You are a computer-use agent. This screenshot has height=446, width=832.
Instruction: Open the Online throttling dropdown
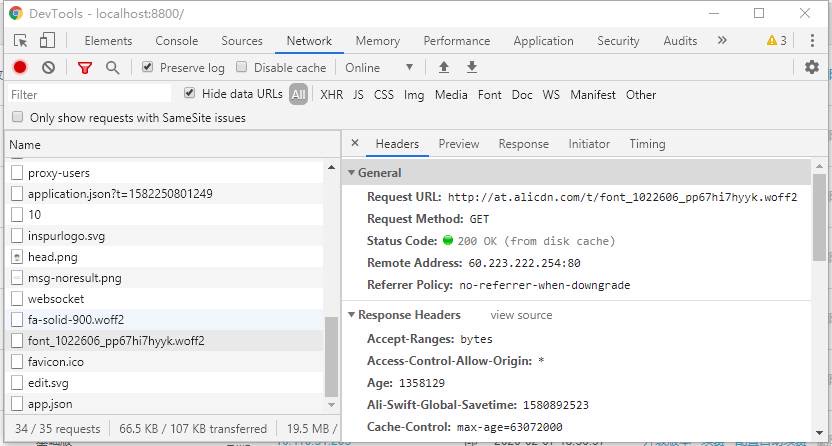click(379, 68)
